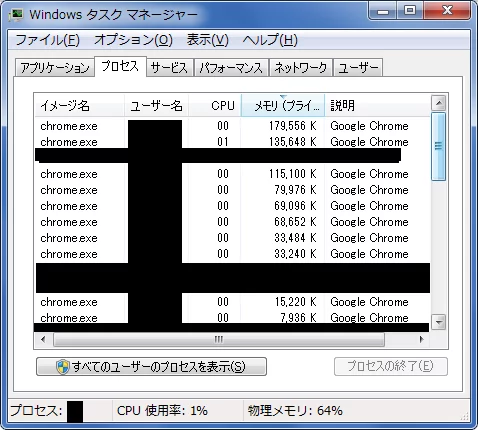This screenshot has width=478, height=430.
Task: Close the Task Manager window
Action: [447, 11]
